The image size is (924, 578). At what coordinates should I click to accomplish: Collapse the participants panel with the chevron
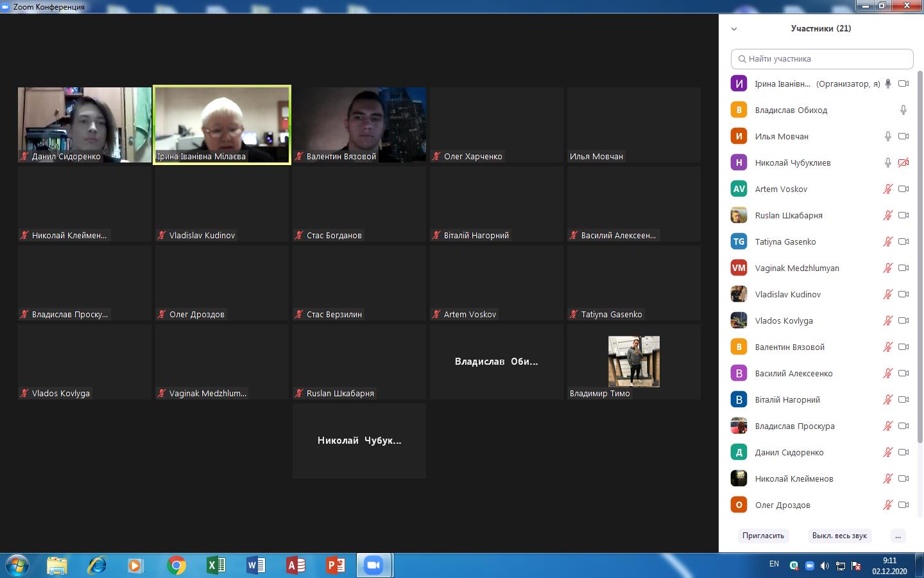734,29
